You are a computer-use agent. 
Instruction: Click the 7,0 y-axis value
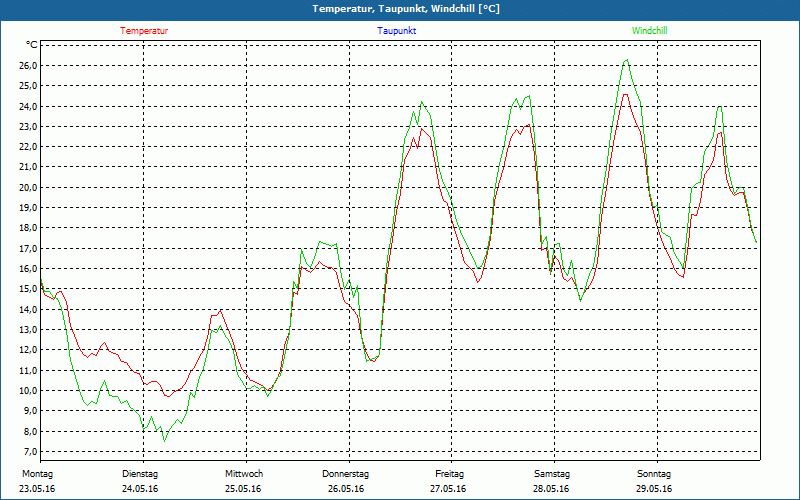point(31,452)
